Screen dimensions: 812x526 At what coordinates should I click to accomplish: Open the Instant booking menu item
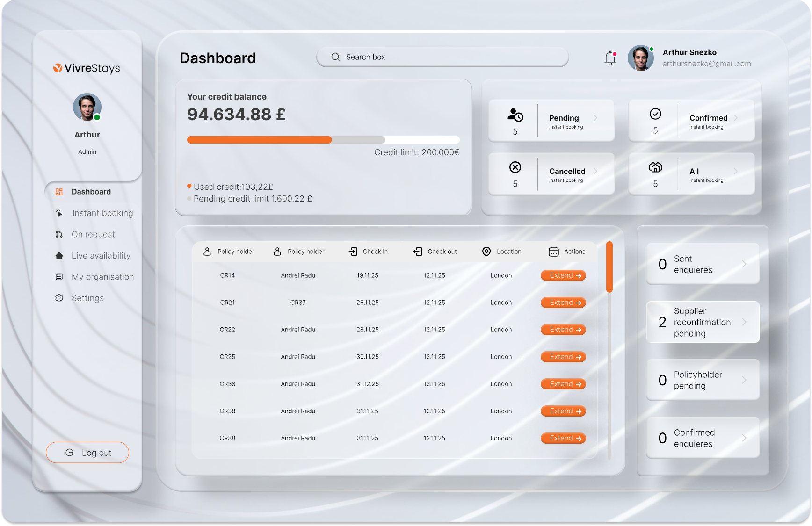(x=102, y=213)
